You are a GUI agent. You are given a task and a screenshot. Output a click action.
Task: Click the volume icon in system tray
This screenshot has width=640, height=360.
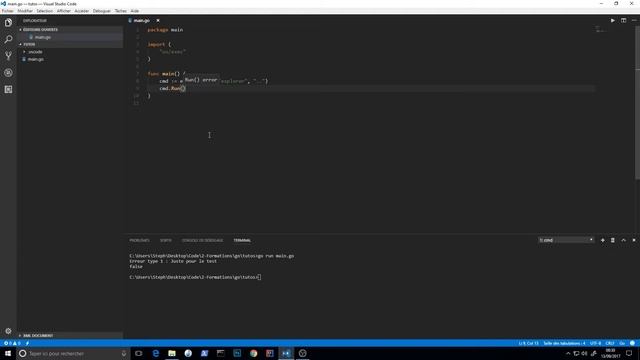click(584, 353)
